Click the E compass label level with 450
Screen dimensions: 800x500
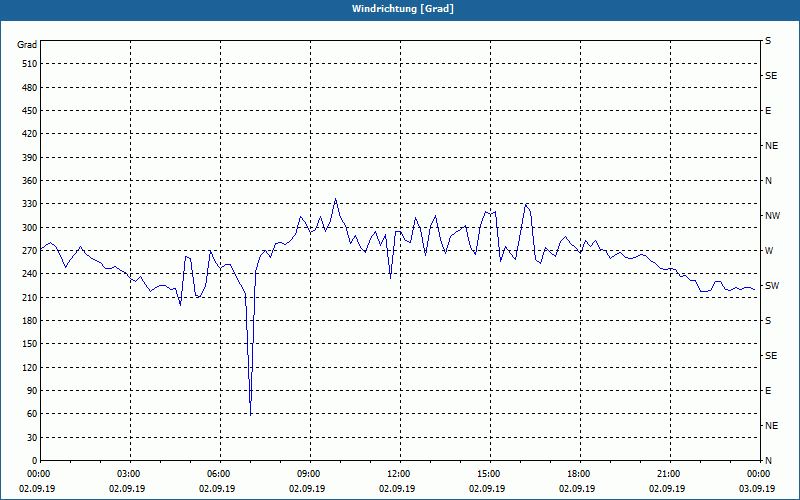pyautogui.click(x=768, y=111)
